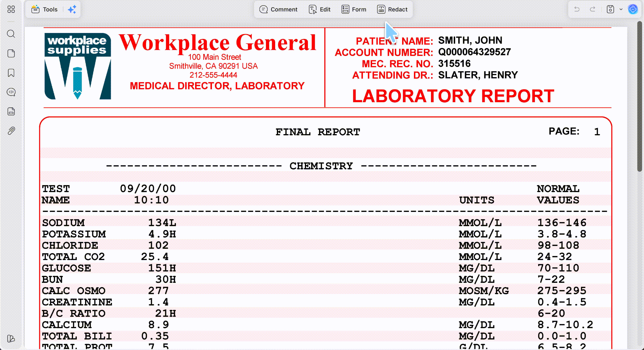Switch to Edit mode

320,9
